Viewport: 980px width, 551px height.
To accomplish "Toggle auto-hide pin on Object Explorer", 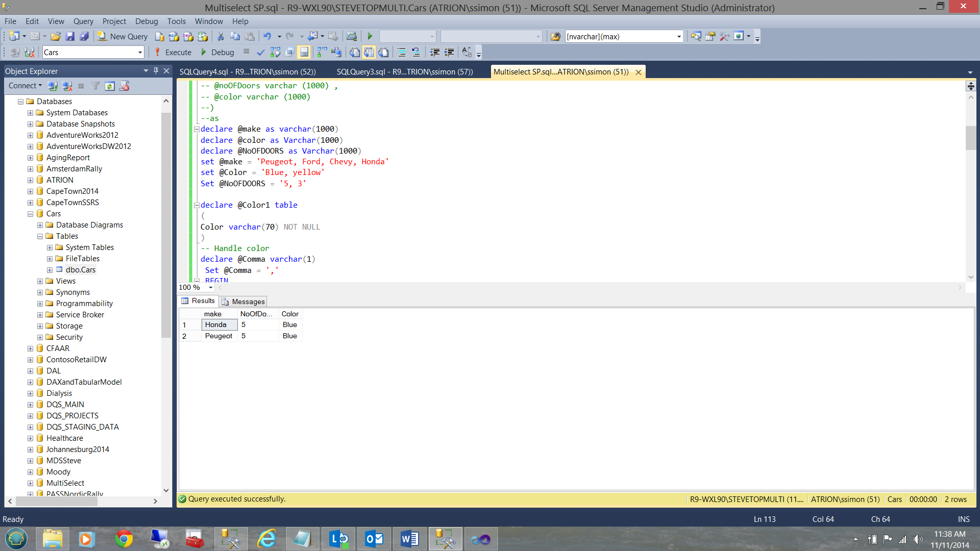I will (x=156, y=71).
